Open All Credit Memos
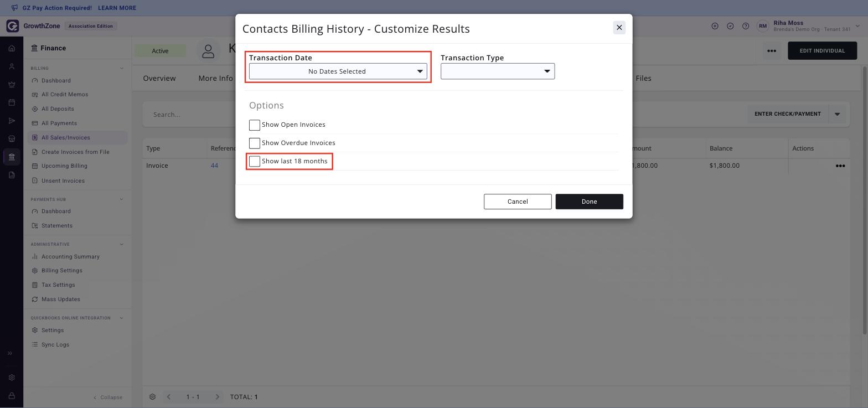The width and height of the screenshot is (868, 408). pos(65,95)
